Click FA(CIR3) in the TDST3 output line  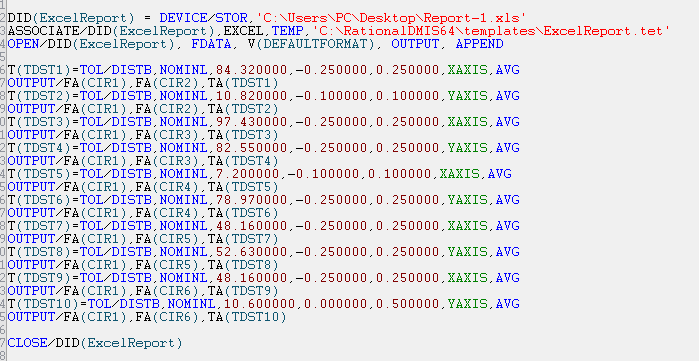168,135
